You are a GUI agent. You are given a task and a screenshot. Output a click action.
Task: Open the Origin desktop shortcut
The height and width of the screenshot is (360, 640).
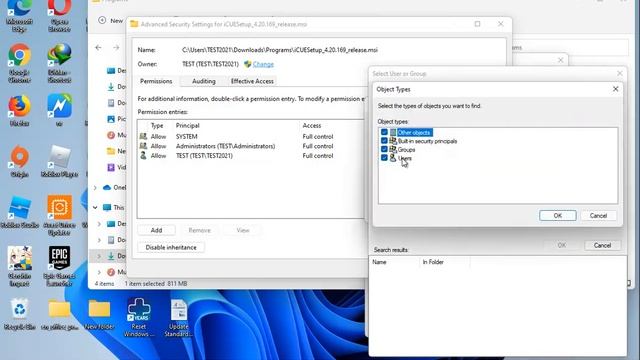[19, 161]
